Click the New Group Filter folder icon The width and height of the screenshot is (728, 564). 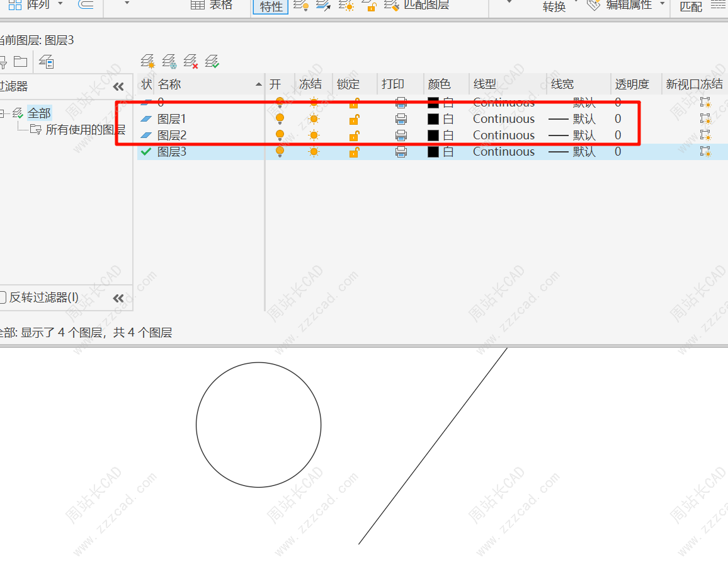[x=21, y=62]
